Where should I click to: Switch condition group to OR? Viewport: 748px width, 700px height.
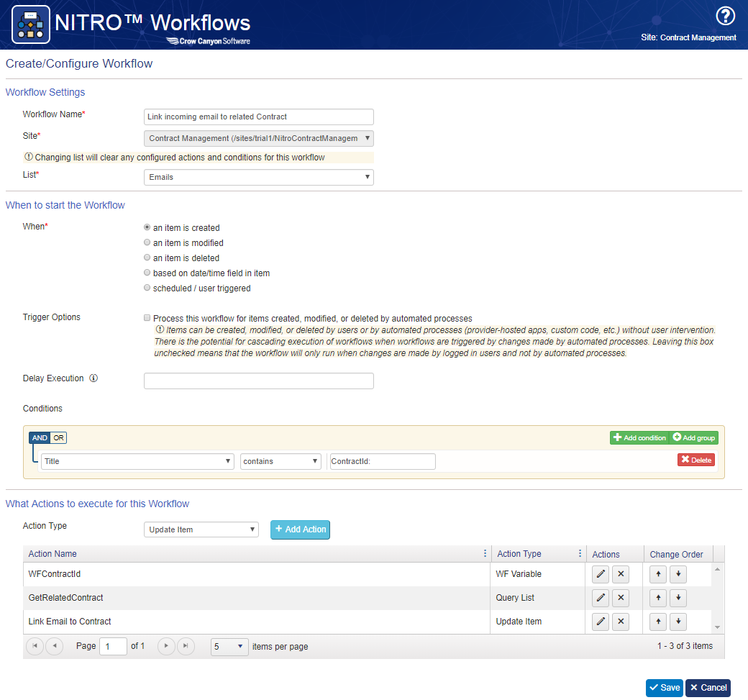[x=58, y=437]
